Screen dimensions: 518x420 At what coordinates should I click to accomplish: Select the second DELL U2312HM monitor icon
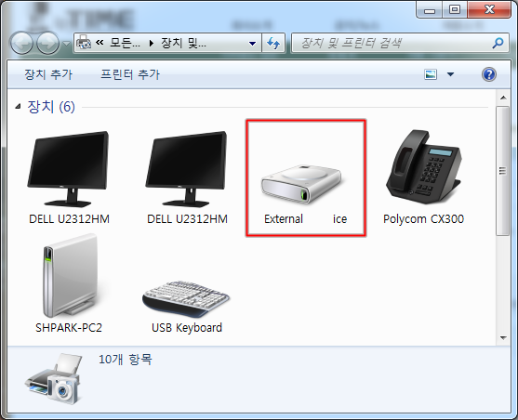click(x=187, y=169)
